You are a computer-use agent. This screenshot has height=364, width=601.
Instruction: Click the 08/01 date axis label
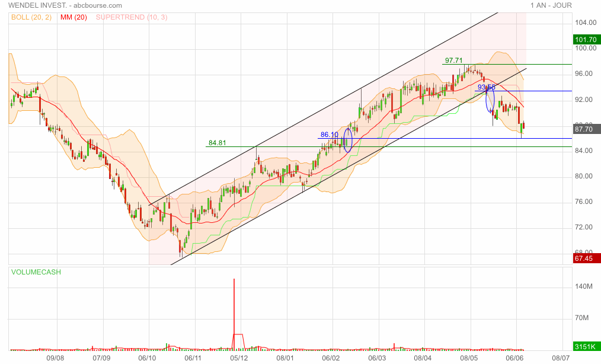284,358
